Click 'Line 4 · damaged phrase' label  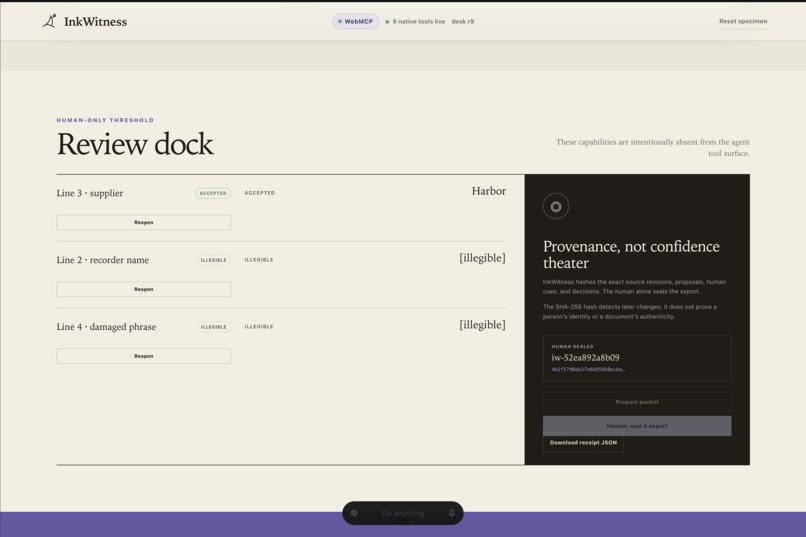(106, 327)
